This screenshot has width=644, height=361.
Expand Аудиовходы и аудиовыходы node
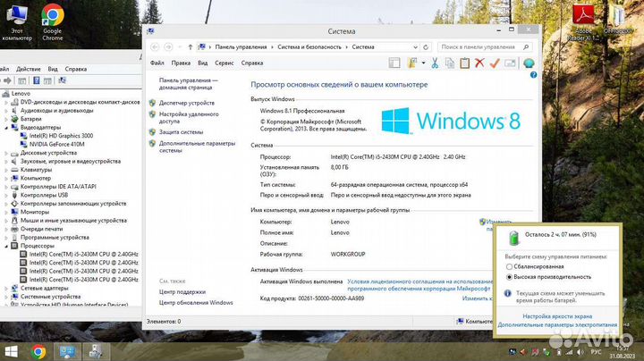pyautogui.click(x=6, y=111)
